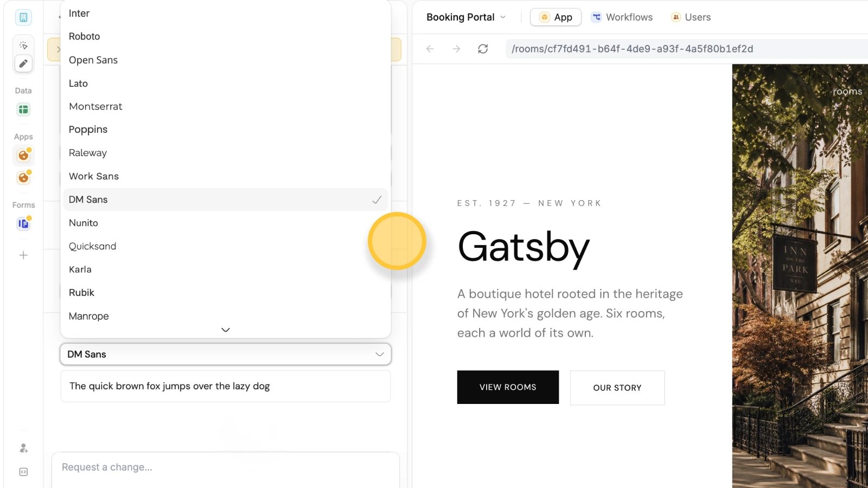Image resolution: width=868 pixels, height=488 pixels.
Task: Open the DM Sans font dropdown
Action: tap(226, 354)
